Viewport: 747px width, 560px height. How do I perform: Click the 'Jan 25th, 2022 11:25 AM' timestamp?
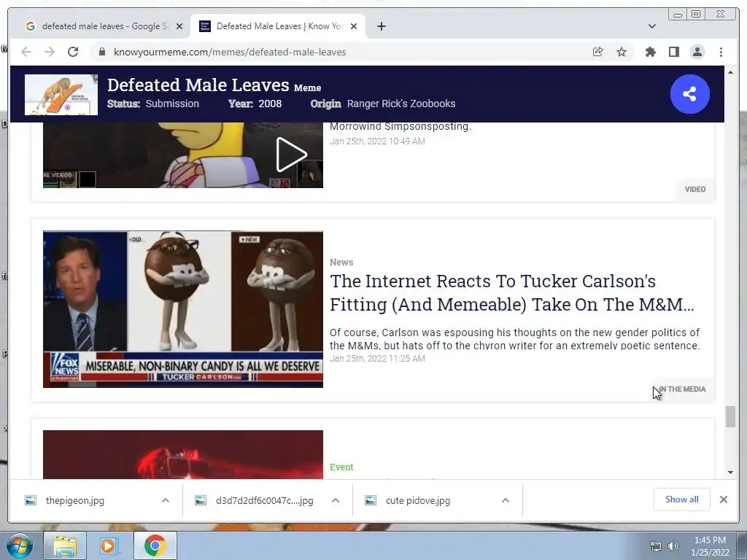coord(377,359)
